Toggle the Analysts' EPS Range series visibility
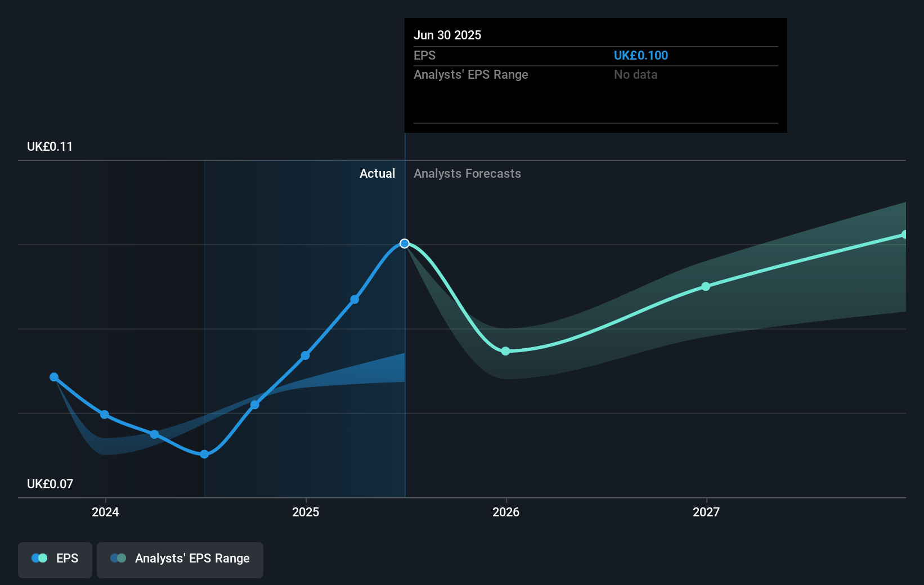 point(180,558)
